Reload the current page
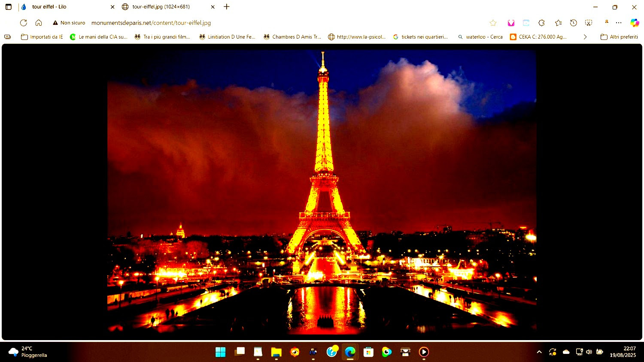The image size is (644, 362). [x=24, y=23]
